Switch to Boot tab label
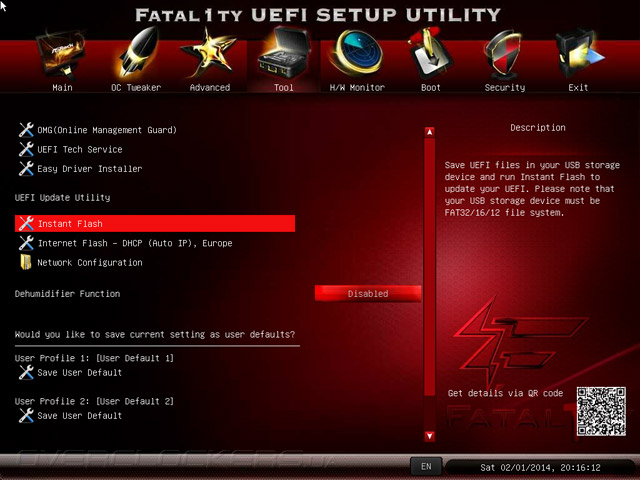Viewport: 640px width, 480px height. click(431, 87)
